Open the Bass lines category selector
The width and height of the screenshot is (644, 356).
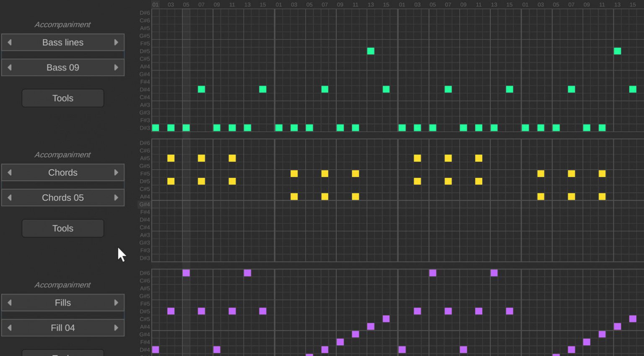[63, 42]
